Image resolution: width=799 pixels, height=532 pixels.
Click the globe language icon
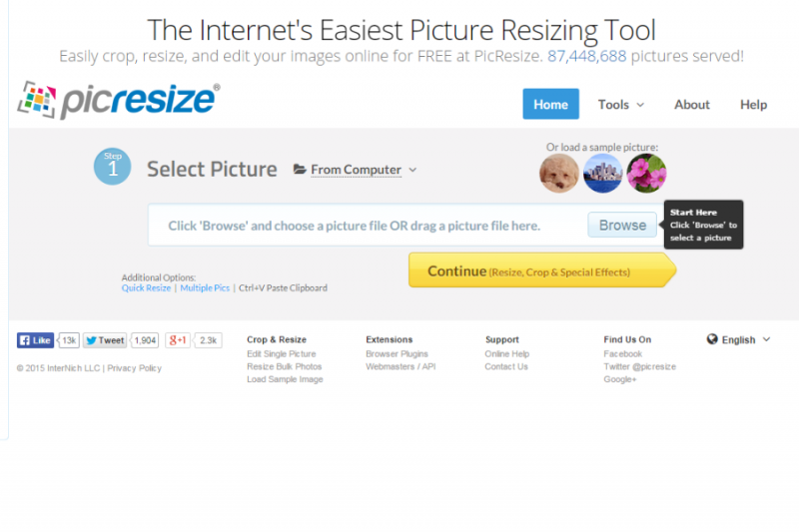(x=712, y=339)
